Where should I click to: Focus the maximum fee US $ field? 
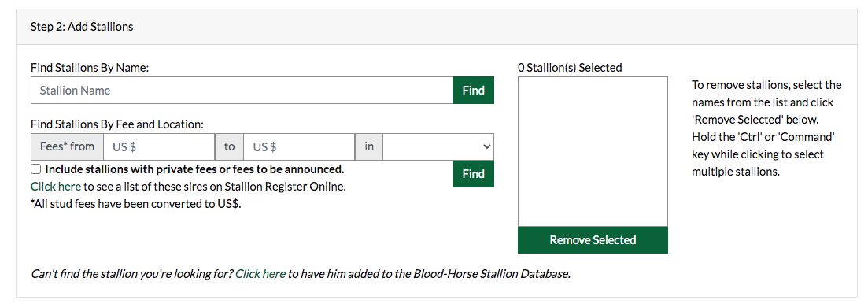[299, 146]
